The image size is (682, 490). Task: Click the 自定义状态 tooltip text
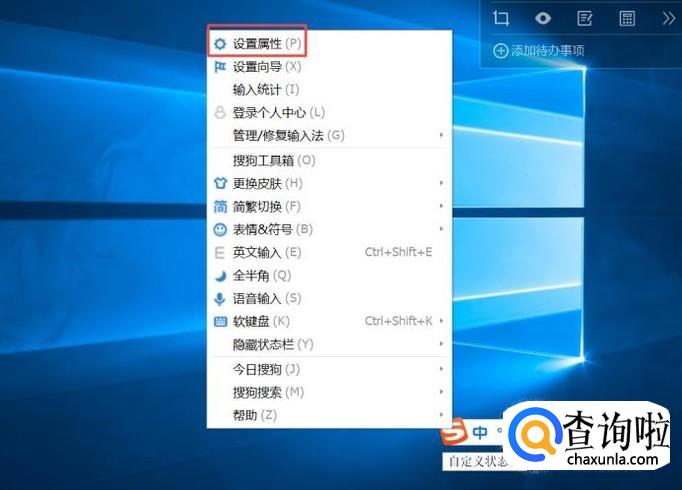pyautogui.click(x=478, y=462)
